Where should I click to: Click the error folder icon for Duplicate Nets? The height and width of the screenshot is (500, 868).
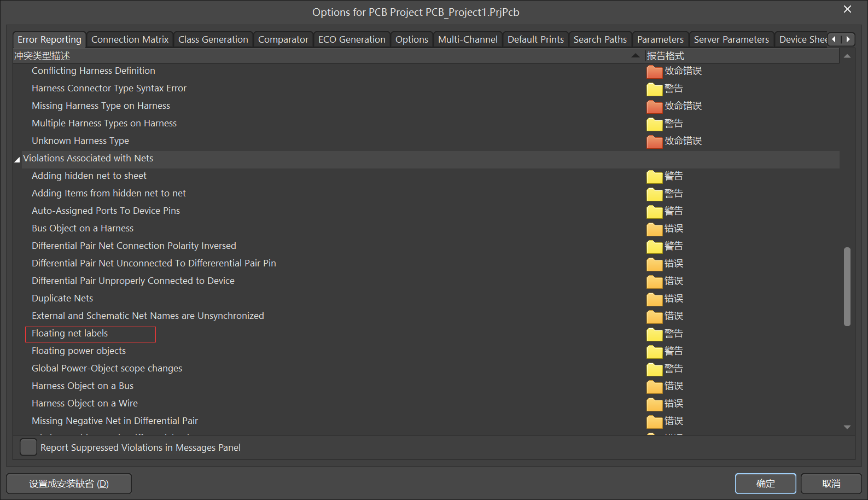click(x=654, y=299)
